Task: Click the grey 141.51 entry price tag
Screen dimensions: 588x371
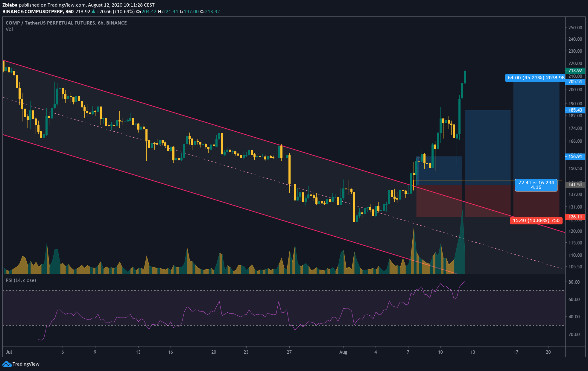Action: pyautogui.click(x=575, y=185)
